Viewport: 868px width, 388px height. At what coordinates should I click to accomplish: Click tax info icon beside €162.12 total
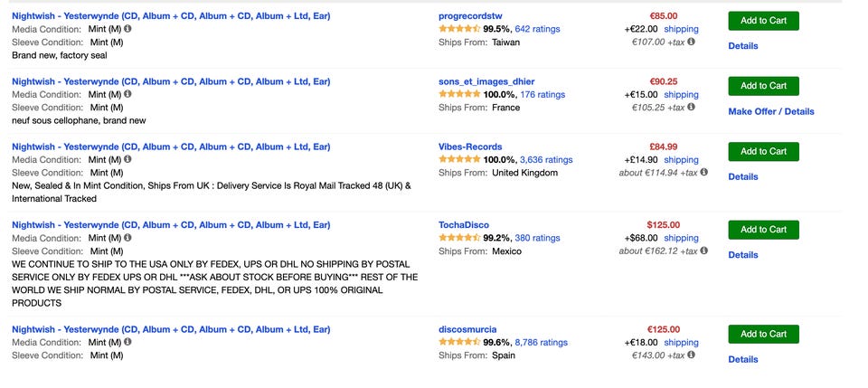click(703, 251)
